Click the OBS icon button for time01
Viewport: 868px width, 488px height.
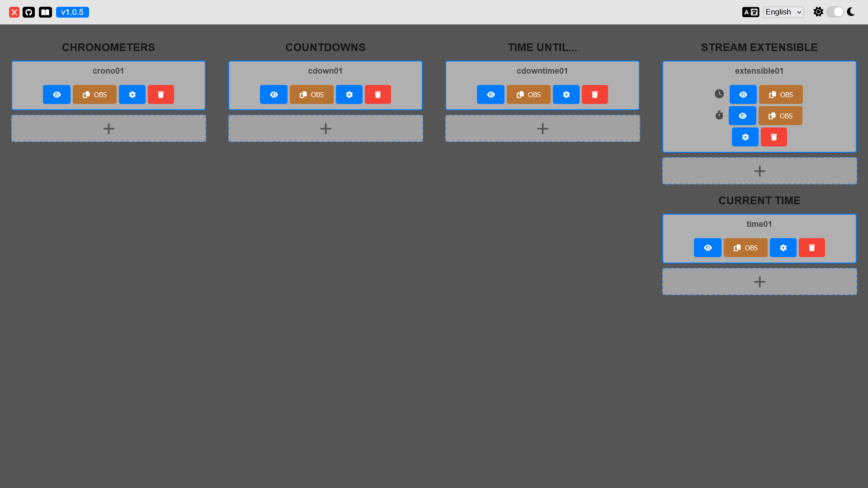tap(745, 247)
